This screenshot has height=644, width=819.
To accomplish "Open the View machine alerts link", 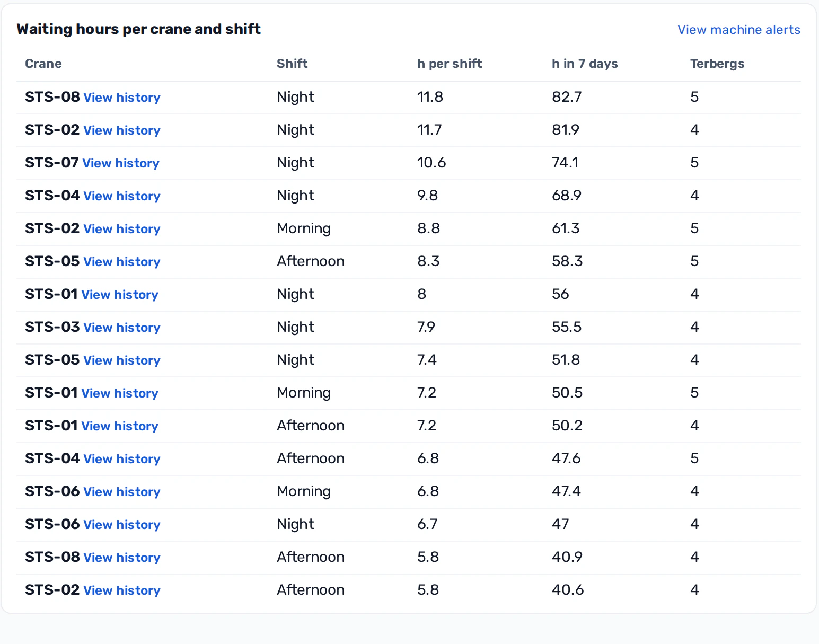I will (738, 30).
